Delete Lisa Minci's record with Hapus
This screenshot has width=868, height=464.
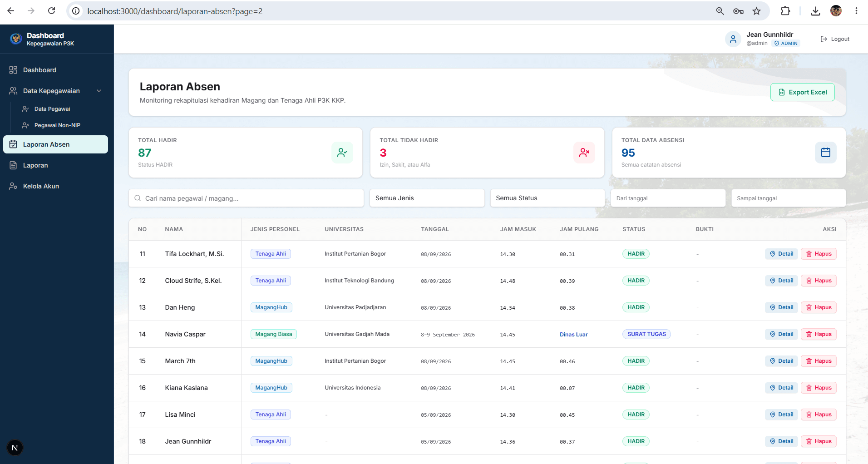(819, 415)
